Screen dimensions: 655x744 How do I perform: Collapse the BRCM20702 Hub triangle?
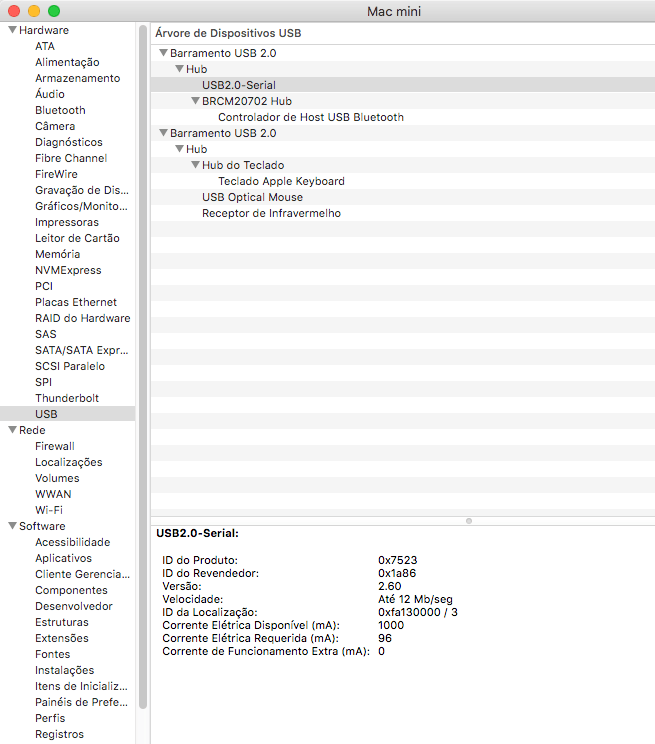[x=196, y=101]
